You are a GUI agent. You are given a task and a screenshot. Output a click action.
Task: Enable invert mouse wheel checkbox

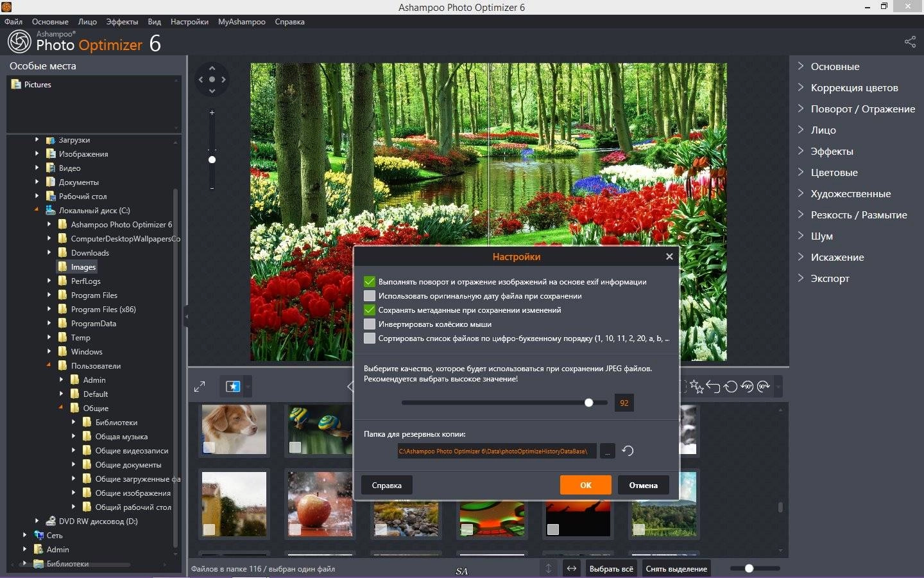pos(369,324)
